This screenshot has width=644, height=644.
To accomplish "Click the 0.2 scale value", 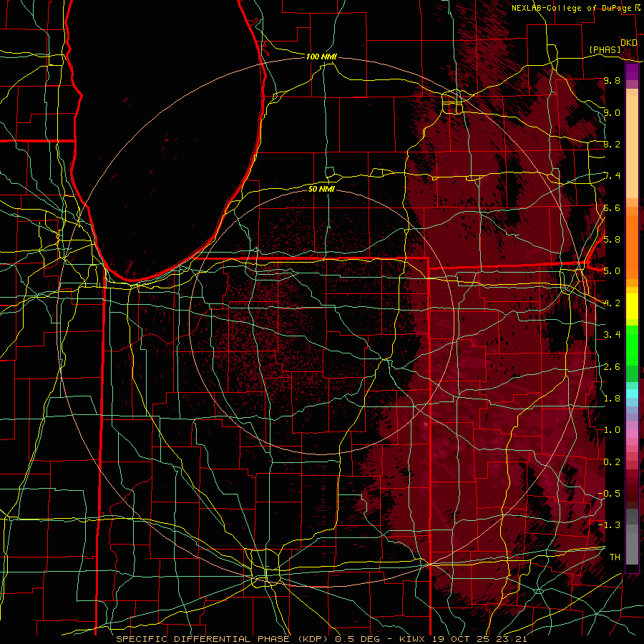I will 612,462.
